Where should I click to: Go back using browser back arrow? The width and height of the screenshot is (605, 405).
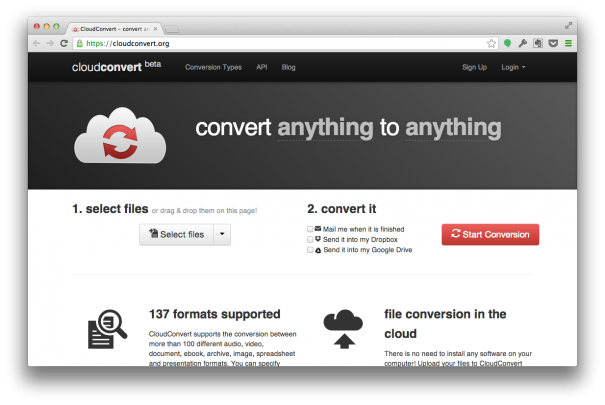pyautogui.click(x=37, y=43)
